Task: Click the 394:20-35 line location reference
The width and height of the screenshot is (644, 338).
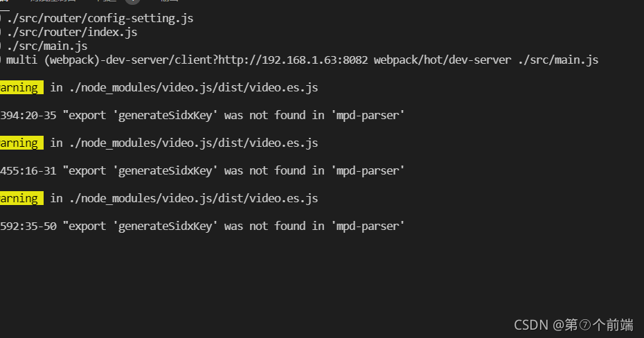Action: point(28,116)
